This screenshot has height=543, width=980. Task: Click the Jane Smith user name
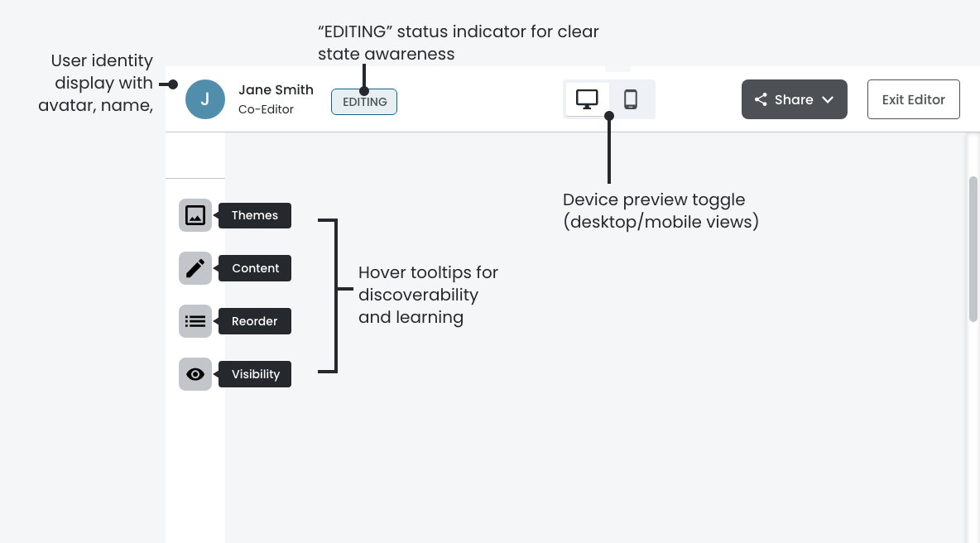click(x=276, y=90)
